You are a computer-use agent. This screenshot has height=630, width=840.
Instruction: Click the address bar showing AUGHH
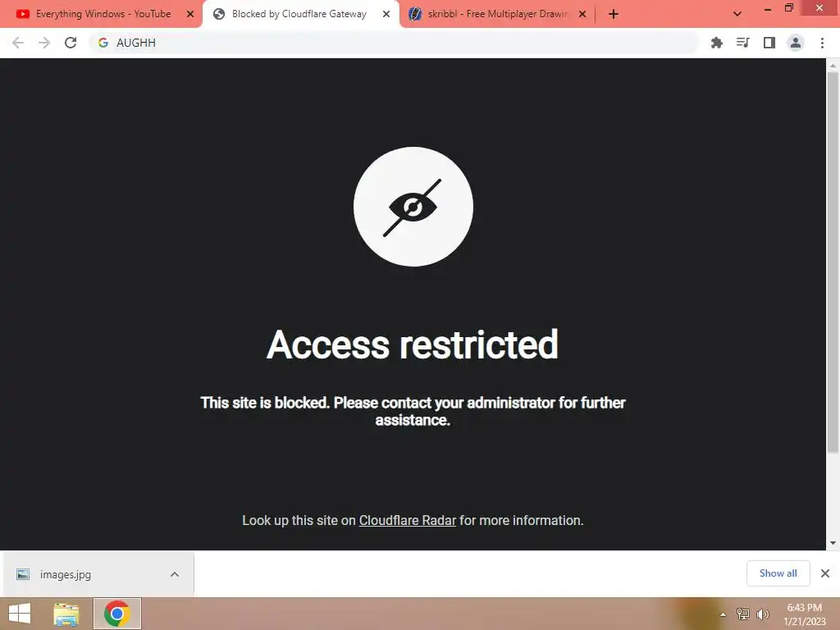[394, 43]
